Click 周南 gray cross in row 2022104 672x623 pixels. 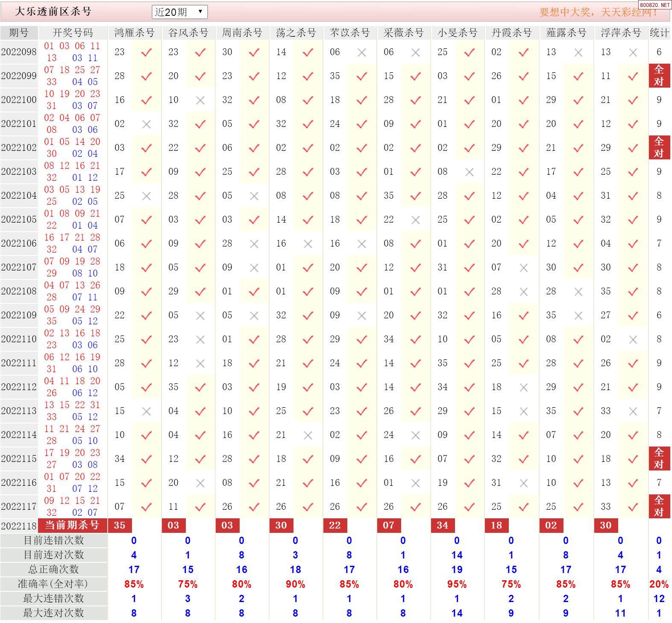pyautogui.click(x=254, y=196)
